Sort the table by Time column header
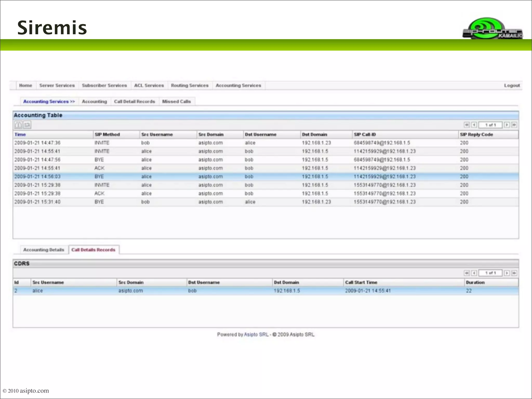 tap(20, 135)
